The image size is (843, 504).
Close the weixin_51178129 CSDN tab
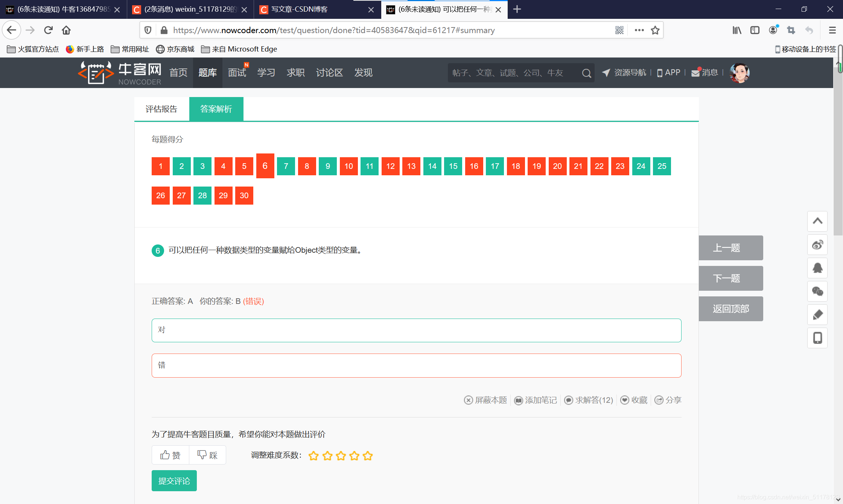click(244, 10)
